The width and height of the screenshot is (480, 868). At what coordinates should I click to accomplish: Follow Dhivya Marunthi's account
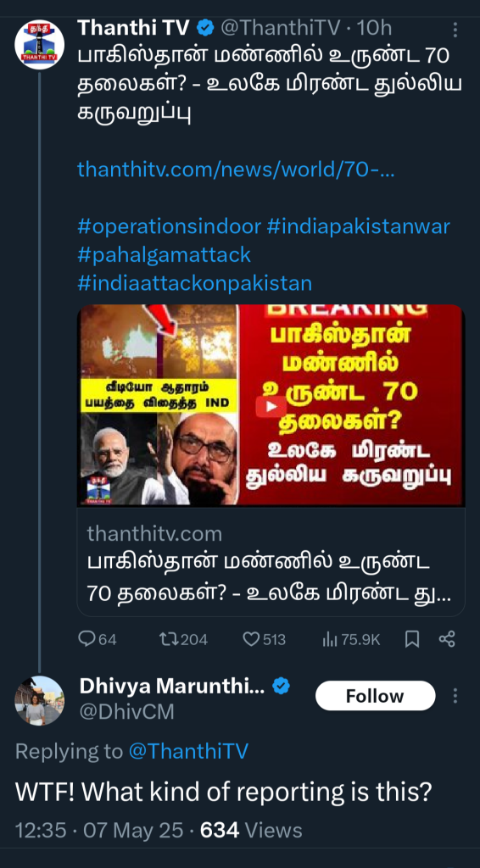coord(376,696)
